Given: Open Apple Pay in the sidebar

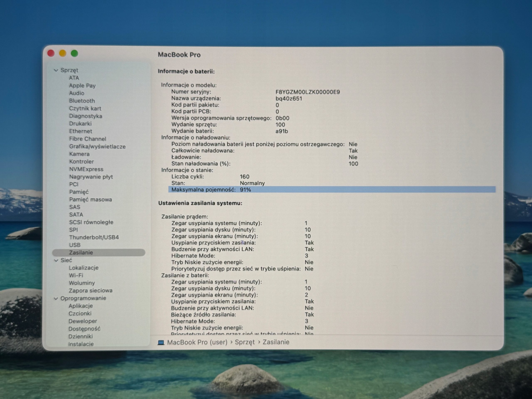Looking at the screenshot, I should coord(82,86).
